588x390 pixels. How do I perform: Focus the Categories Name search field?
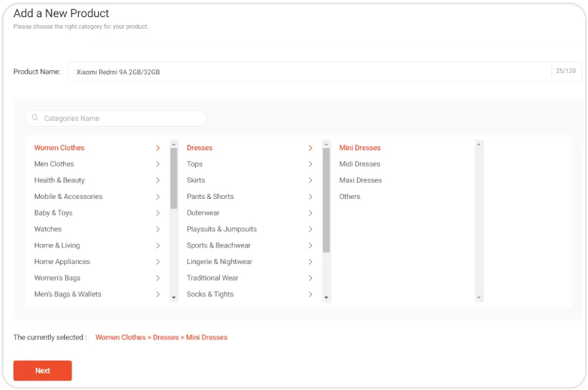click(x=122, y=118)
